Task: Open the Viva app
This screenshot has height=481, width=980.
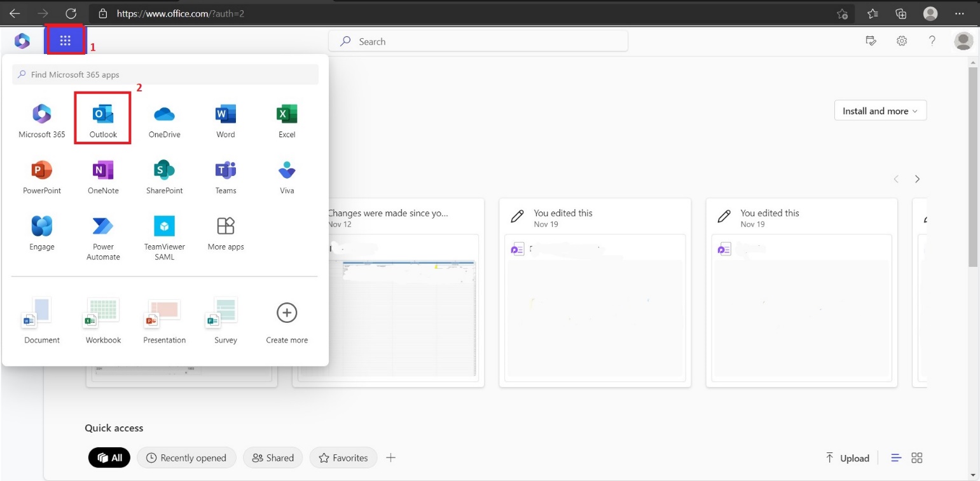Action: coord(287,178)
